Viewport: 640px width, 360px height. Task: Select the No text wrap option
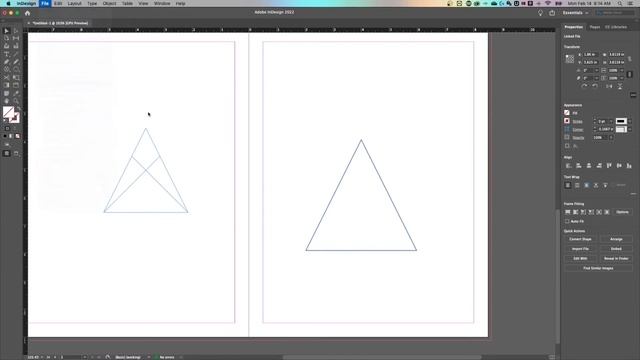[x=568, y=185]
